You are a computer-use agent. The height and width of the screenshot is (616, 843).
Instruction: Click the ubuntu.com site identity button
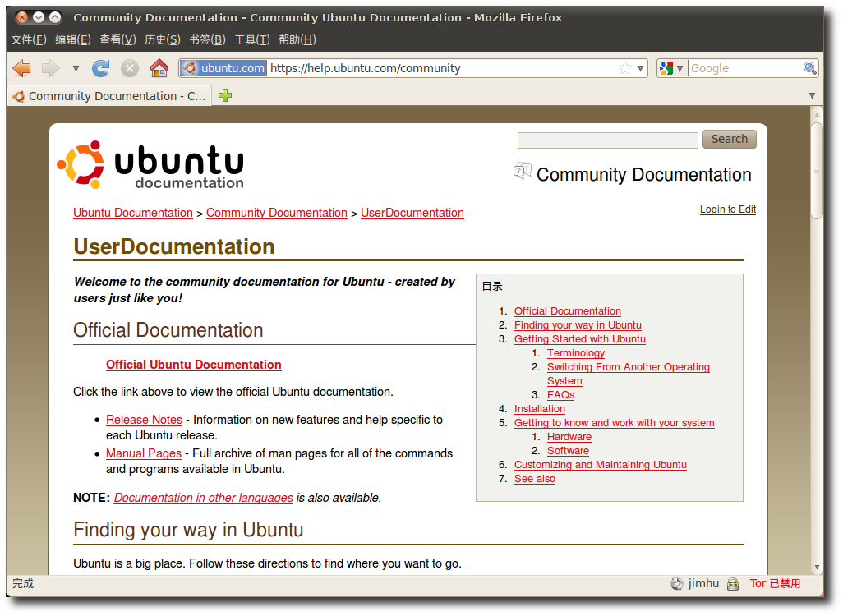[x=223, y=68]
